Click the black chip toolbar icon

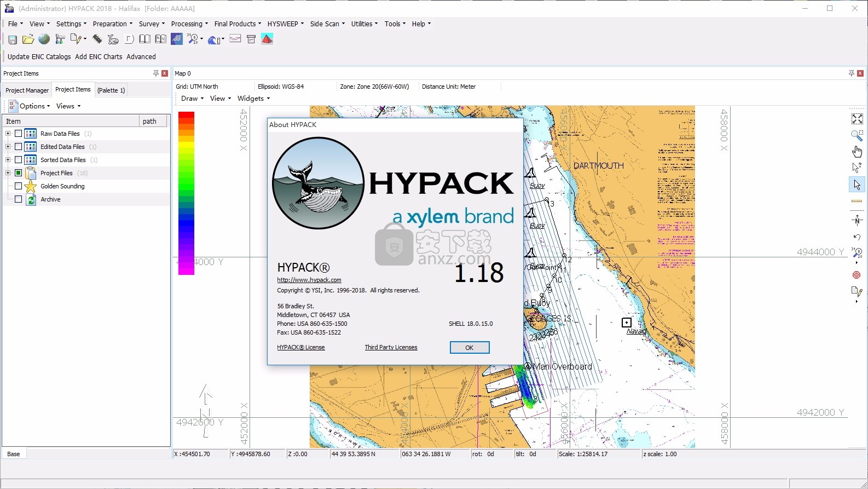click(x=97, y=39)
